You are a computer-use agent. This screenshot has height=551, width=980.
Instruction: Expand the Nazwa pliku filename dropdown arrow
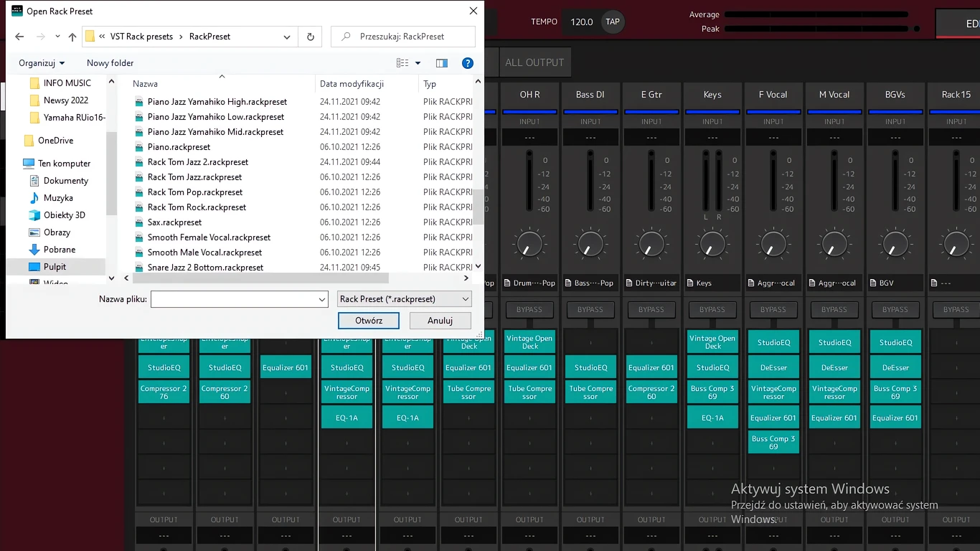pos(322,299)
